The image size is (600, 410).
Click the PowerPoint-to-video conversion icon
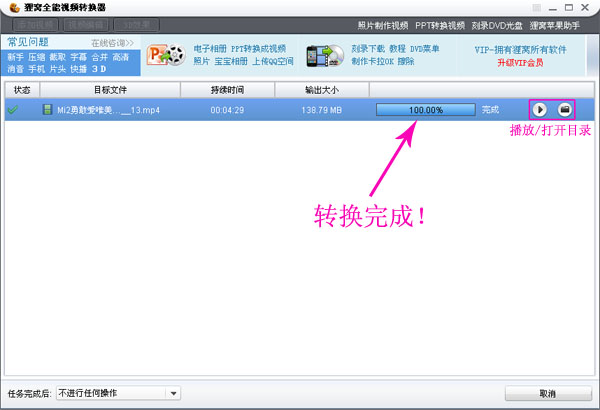pos(166,55)
